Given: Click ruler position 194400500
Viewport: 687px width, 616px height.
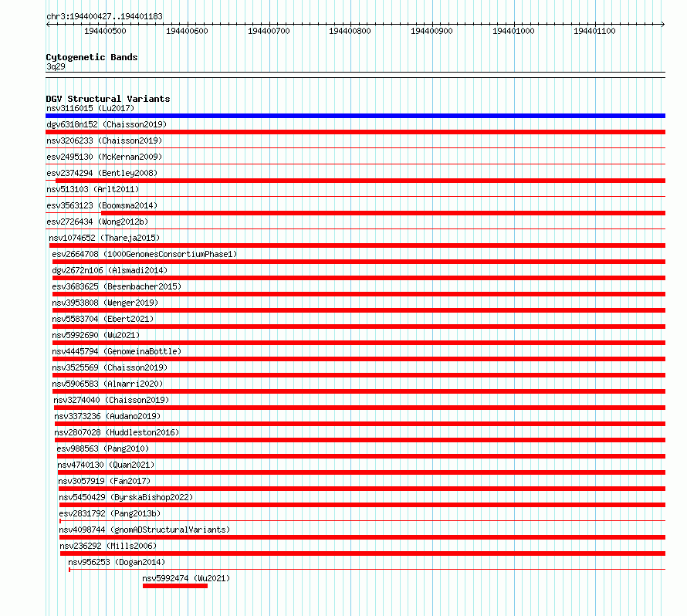Looking at the screenshot, I should [105, 31].
